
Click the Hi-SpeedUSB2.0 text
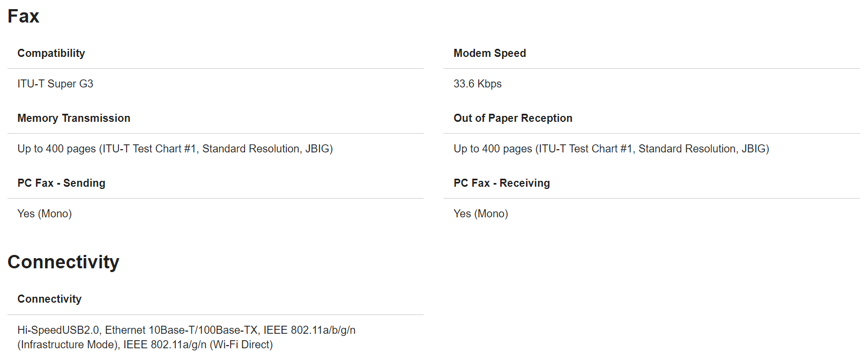click(58, 330)
